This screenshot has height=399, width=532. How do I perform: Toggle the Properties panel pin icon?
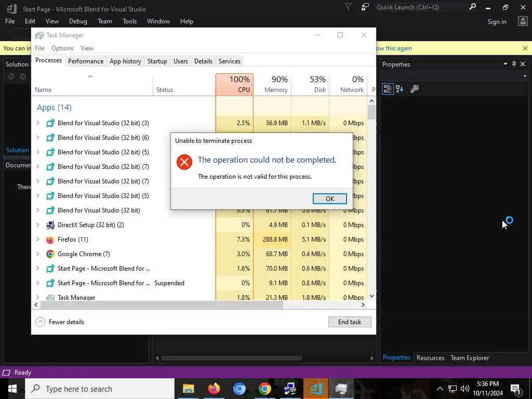pos(514,64)
